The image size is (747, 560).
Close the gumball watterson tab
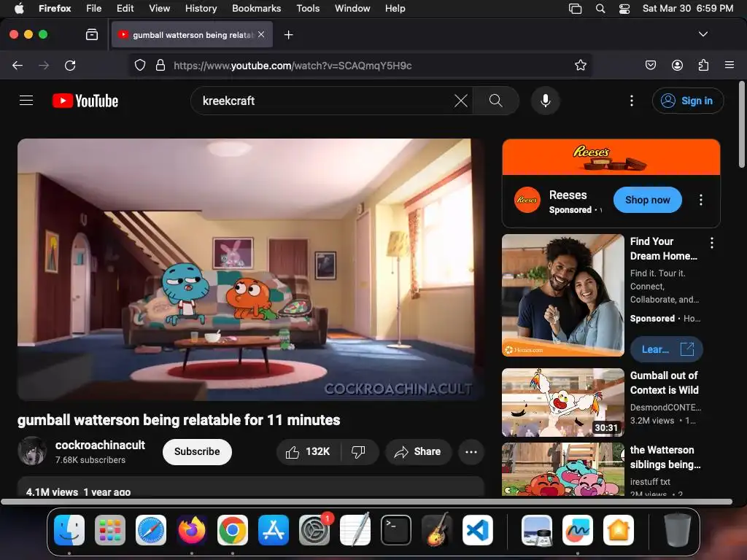pos(261,34)
